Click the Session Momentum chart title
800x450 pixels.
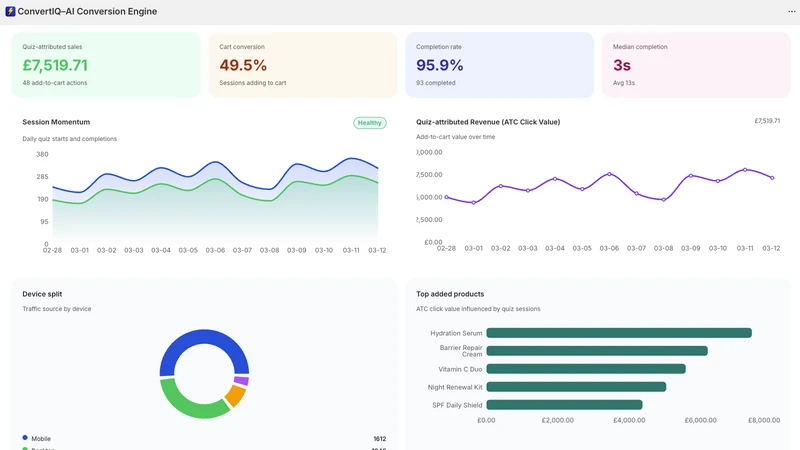pos(56,122)
